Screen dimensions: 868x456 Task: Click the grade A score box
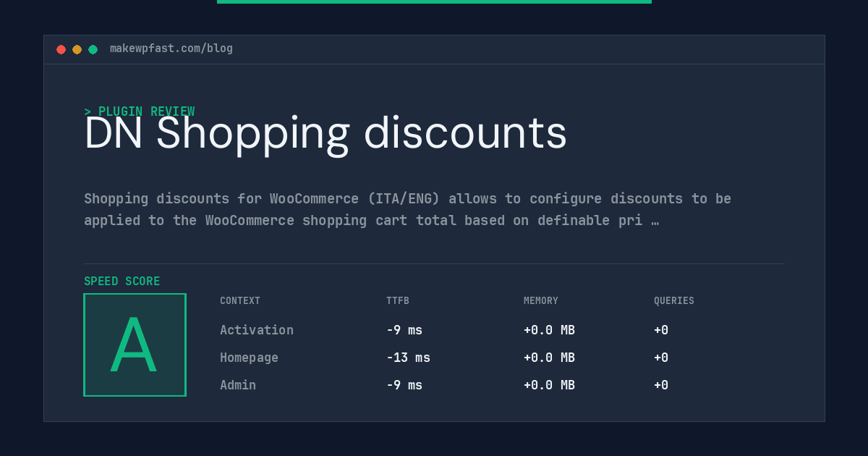tap(135, 345)
